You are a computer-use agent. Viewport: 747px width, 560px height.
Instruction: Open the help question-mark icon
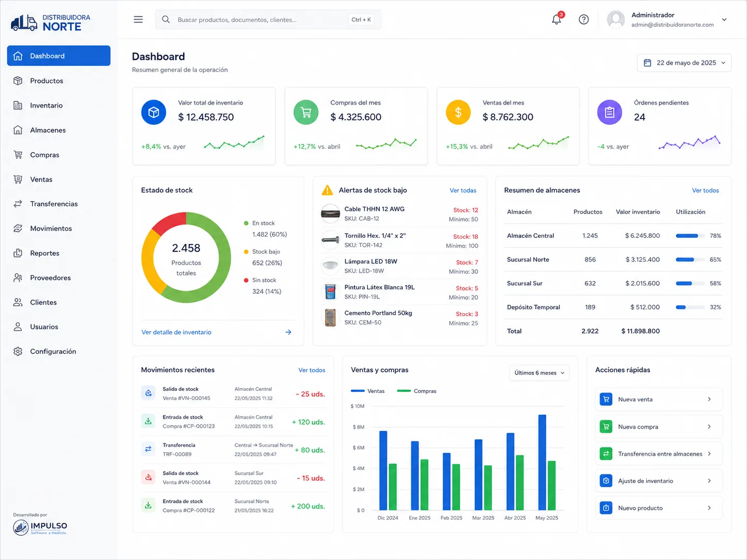coord(583,20)
